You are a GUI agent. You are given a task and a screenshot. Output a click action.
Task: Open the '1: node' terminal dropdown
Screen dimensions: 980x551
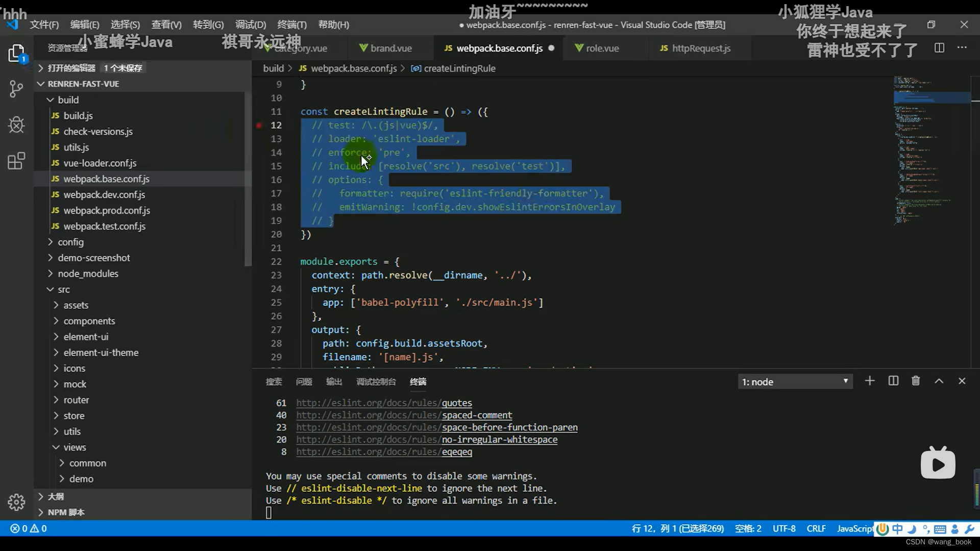[795, 382]
